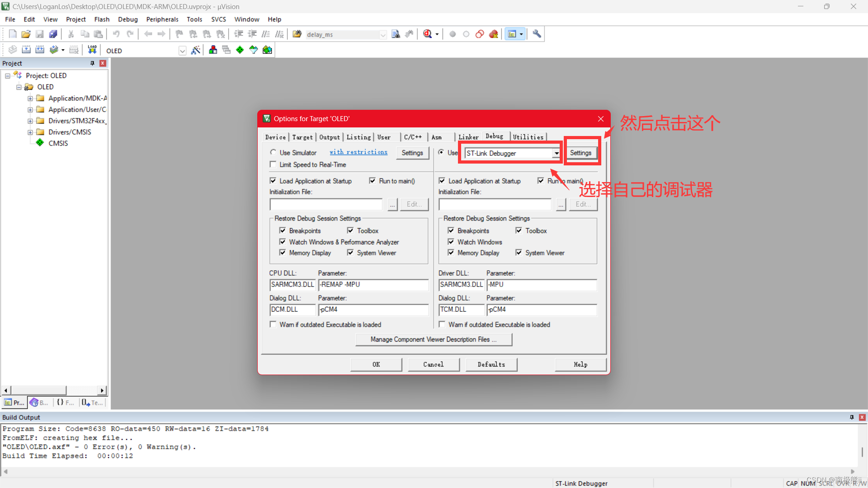The width and height of the screenshot is (868, 488).
Task: Open the ST-Link Debugger dropdown
Action: pyautogui.click(x=556, y=153)
